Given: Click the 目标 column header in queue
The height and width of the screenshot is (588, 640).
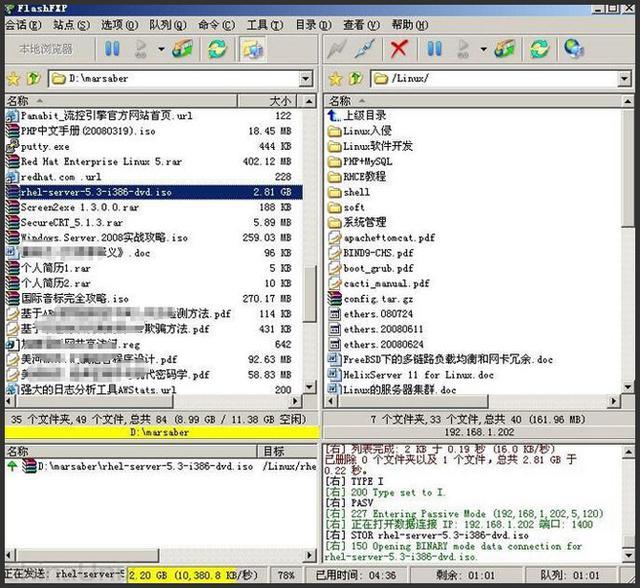Looking at the screenshot, I should coord(273,451).
